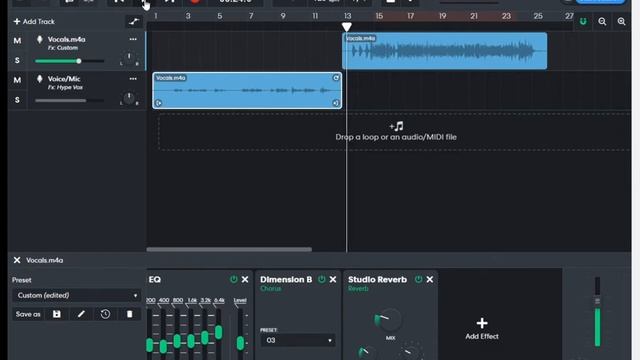Screen dimensions: 640x360
Task: Click the EQ 1.6k band slider
Action: [x=191, y=340]
